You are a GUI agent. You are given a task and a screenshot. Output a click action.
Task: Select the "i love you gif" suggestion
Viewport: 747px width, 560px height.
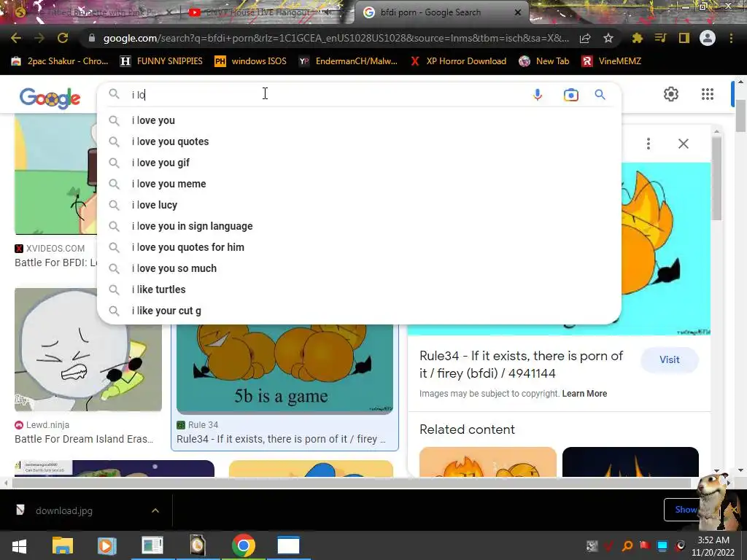[359, 163]
